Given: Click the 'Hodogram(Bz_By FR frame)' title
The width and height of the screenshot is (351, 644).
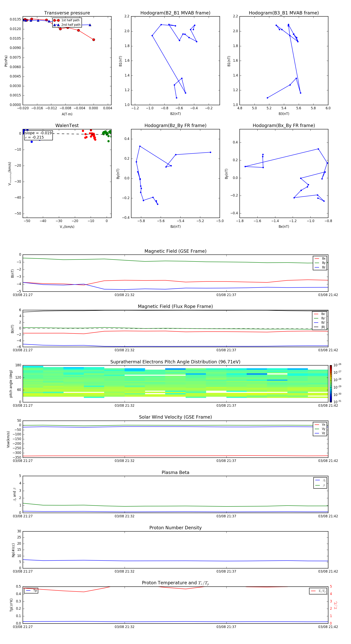Looking at the screenshot, I should coord(175,125).
